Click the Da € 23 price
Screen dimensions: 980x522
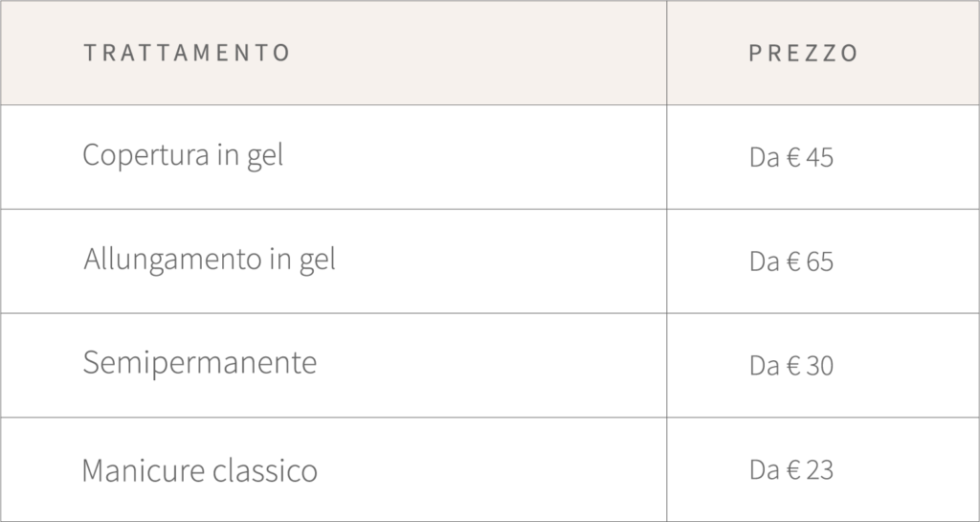click(791, 470)
